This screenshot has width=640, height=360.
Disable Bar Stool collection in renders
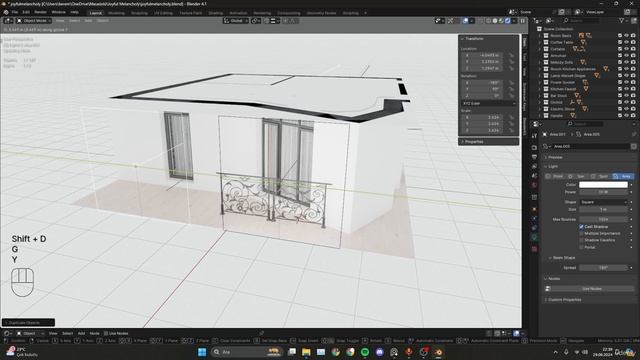point(633,96)
